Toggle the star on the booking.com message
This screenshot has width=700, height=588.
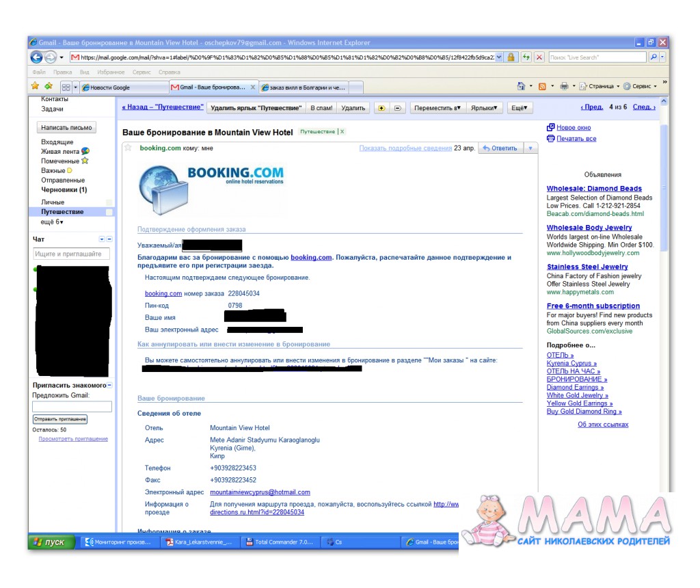tap(128, 148)
